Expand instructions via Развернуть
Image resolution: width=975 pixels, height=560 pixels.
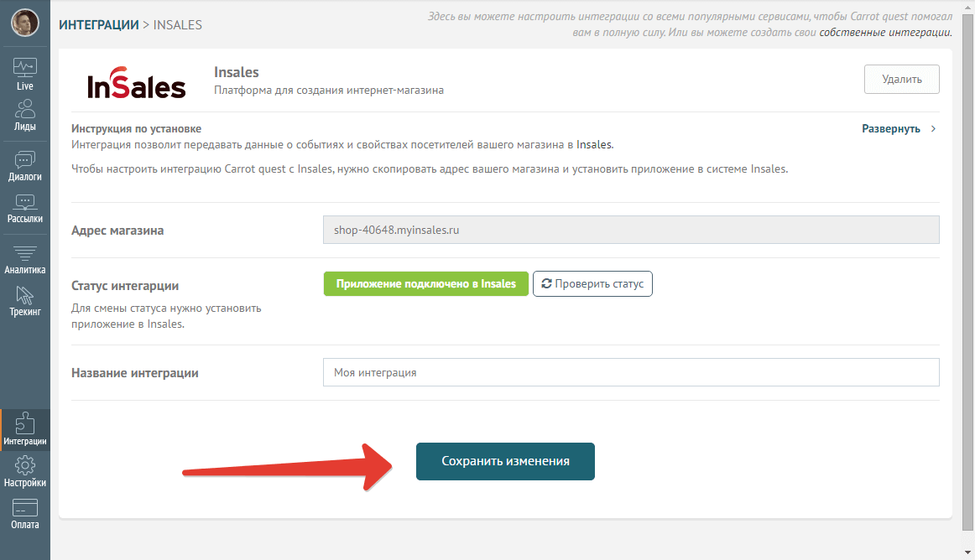[x=899, y=128]
